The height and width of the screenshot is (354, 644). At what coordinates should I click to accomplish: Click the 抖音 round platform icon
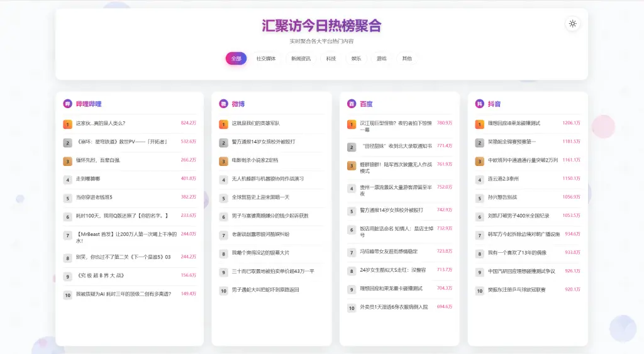[480, 104]
